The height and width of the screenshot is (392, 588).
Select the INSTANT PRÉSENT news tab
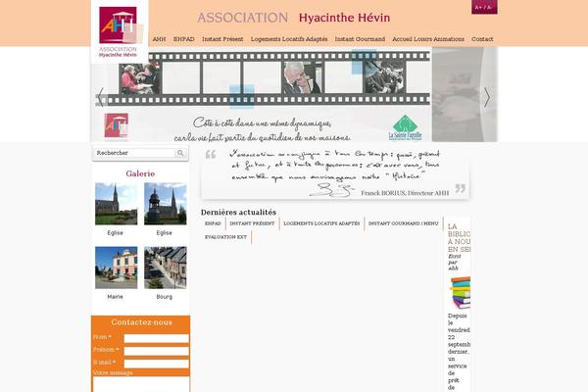tap(252, 223)
